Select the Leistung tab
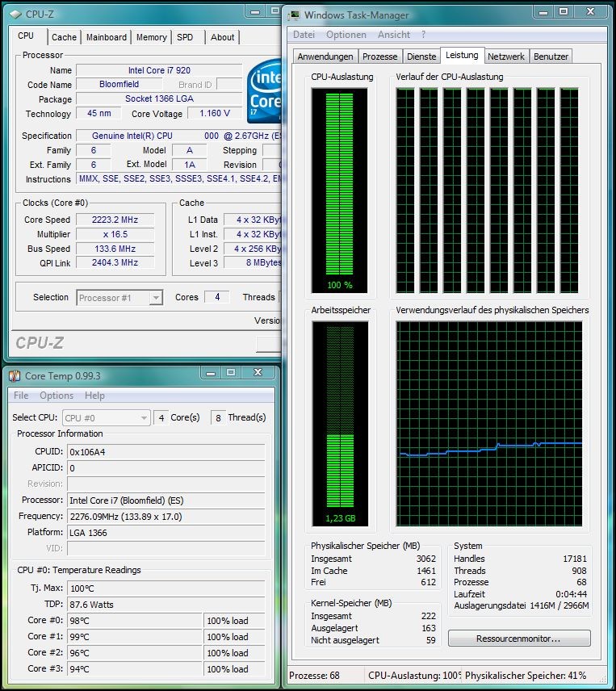 (x=462, y=55)
